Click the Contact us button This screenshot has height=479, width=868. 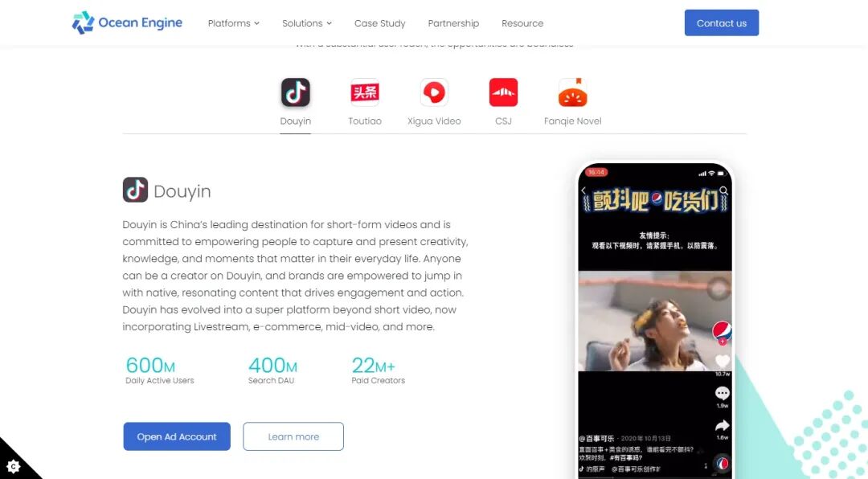pos(721,23)
